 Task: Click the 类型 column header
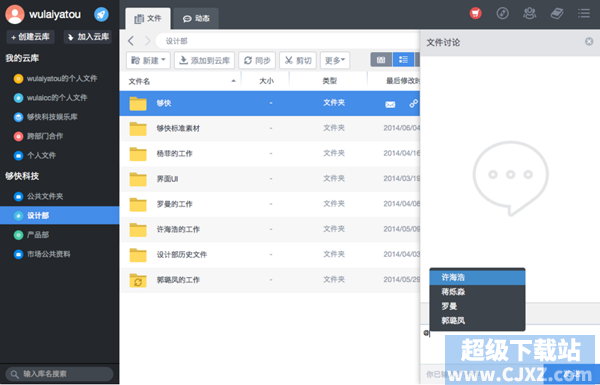[x=329, y=81]
